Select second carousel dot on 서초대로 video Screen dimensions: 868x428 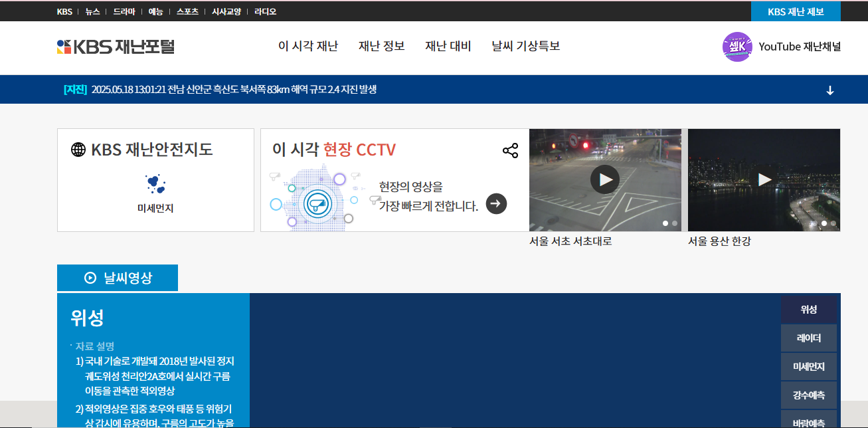[675, 223]
